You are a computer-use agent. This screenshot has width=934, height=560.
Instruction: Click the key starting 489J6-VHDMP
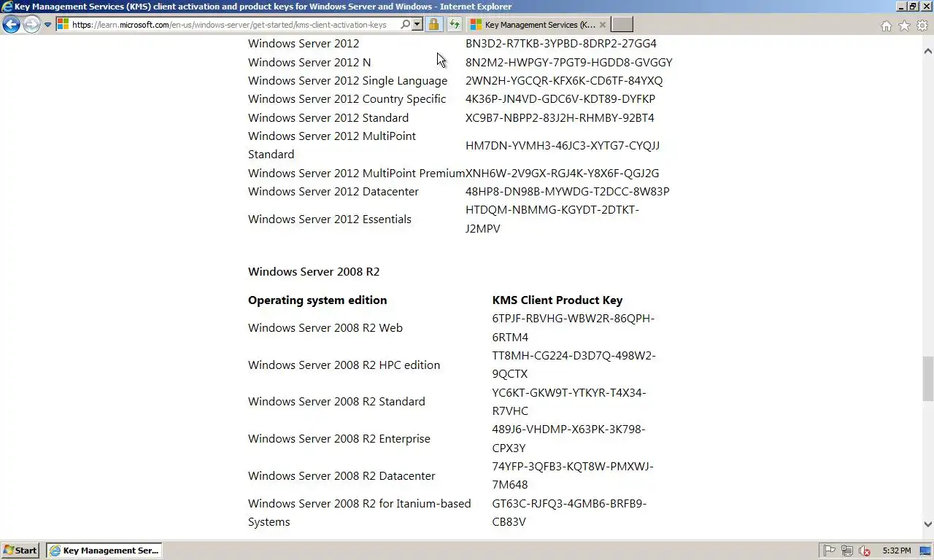click(569, 439)
